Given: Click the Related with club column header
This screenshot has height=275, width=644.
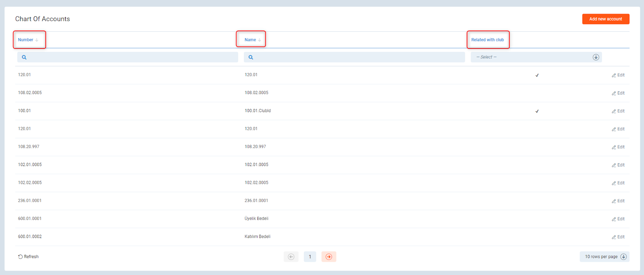Looking at the screenshot, I should point(487,40).
